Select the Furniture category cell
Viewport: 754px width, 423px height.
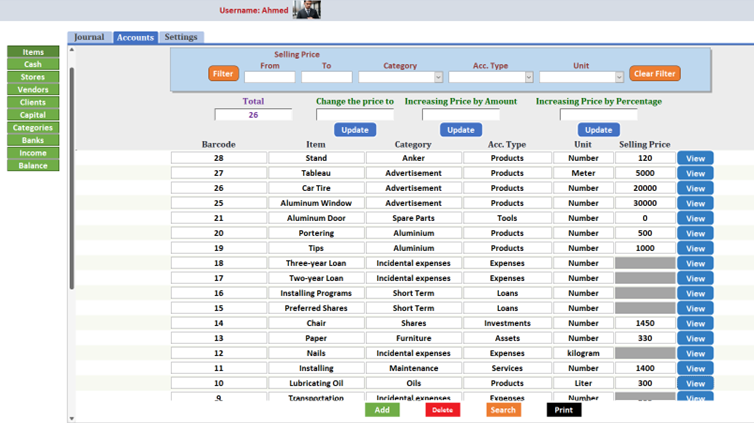click(x=414, y=338)
